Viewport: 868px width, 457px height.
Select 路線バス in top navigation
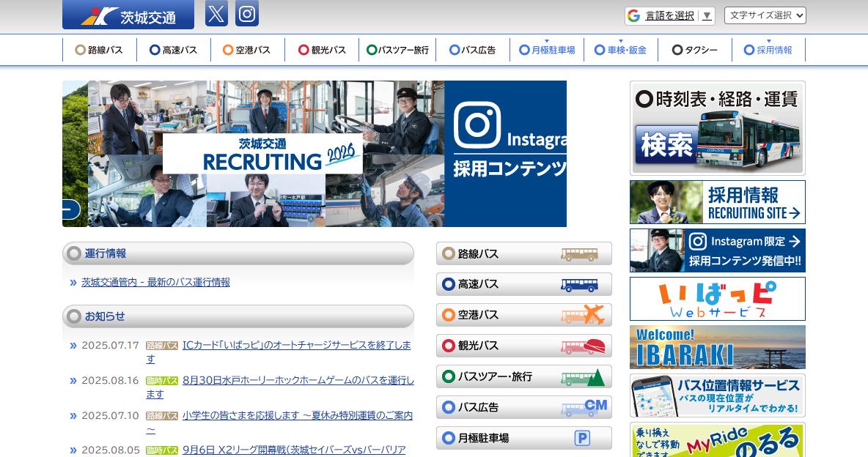point(100,50)
